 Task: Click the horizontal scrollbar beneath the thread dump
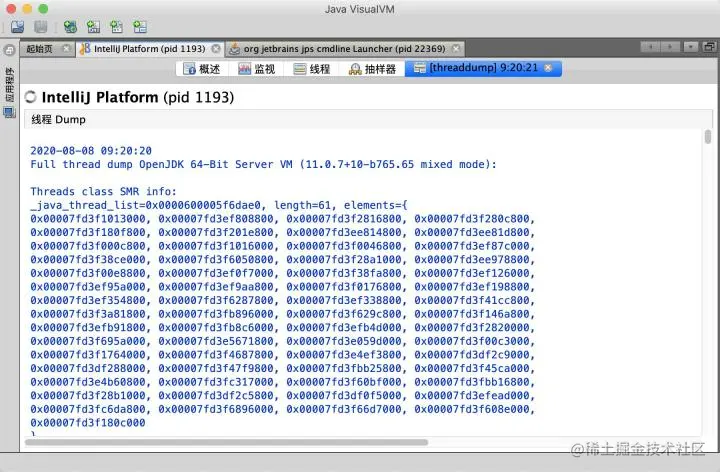point(226,442)
